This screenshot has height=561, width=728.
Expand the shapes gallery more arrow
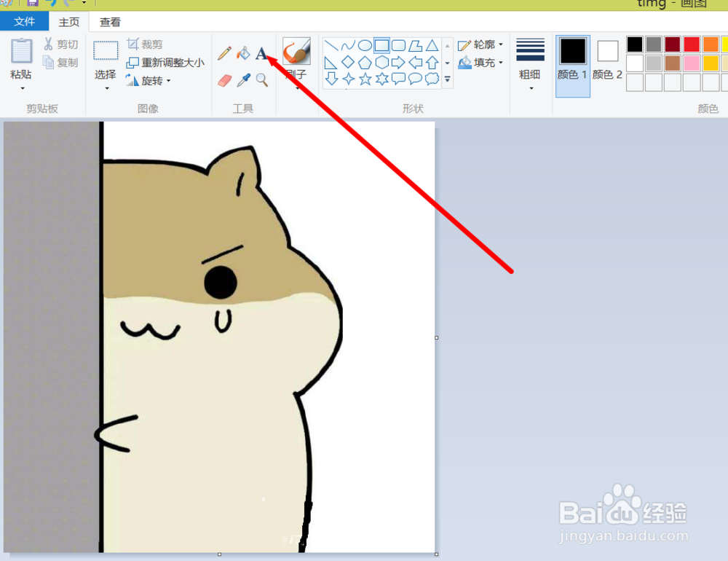point(448,79)
